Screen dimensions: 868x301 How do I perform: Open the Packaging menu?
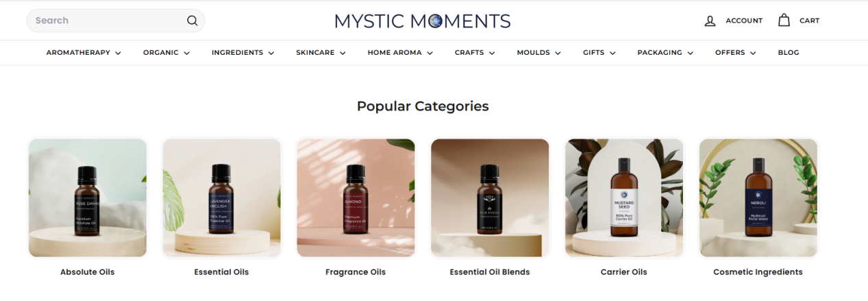(665, 53)
